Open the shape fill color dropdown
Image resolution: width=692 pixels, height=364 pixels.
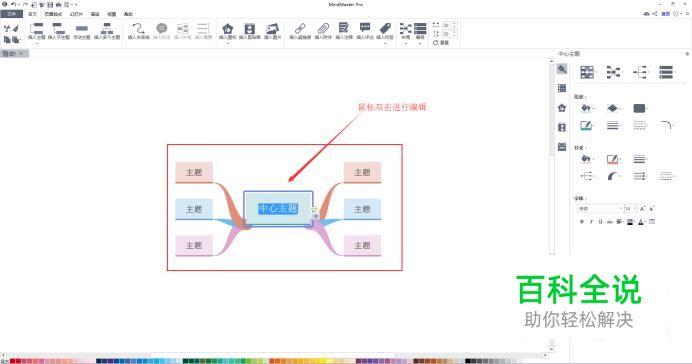pos(587,108)
